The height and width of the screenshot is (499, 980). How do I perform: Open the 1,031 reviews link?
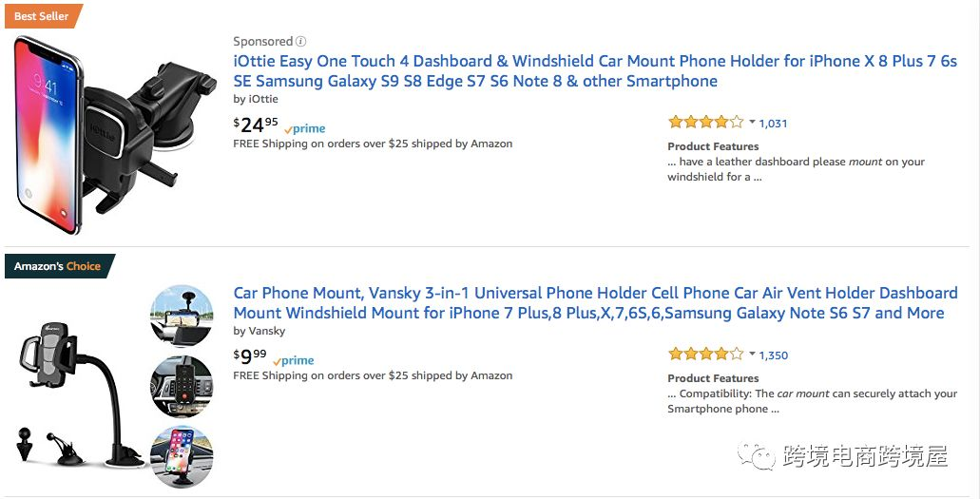click(x=773, y=124)
